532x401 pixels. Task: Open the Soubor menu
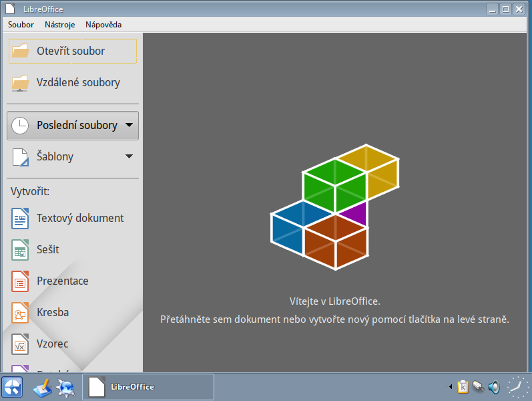click(x=21, y=25)
